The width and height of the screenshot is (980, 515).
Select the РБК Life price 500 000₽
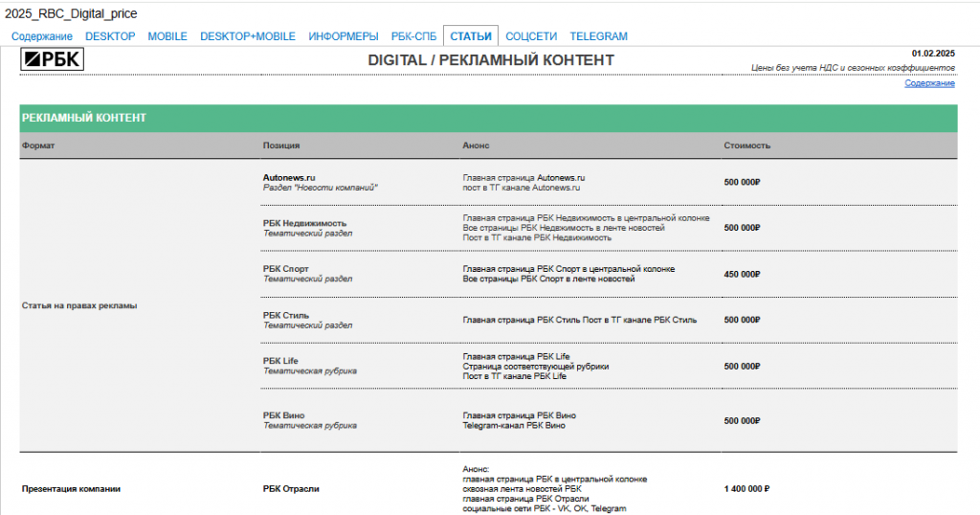742,367
